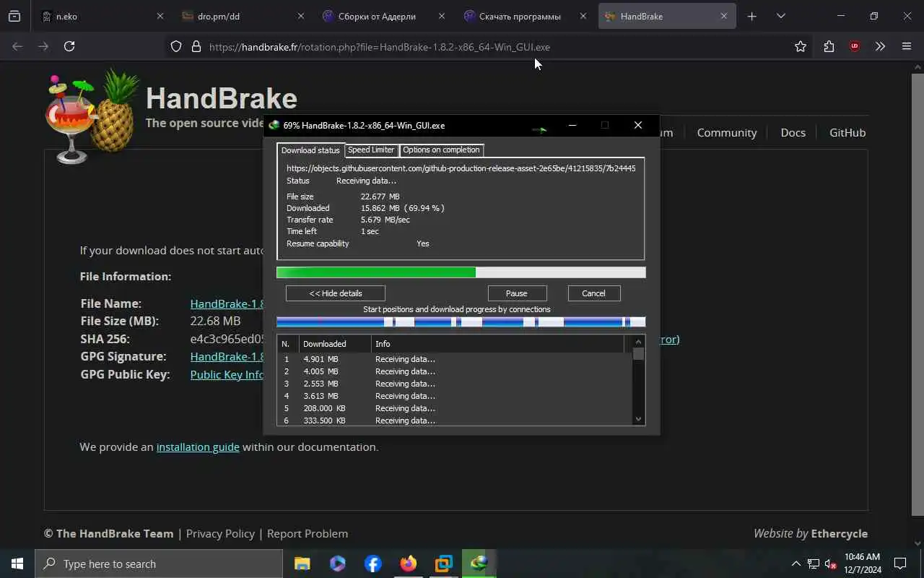This screenshot has height=578, width=924.
Task: List all tabs dropdown arrow
Action: click(780, 16)
